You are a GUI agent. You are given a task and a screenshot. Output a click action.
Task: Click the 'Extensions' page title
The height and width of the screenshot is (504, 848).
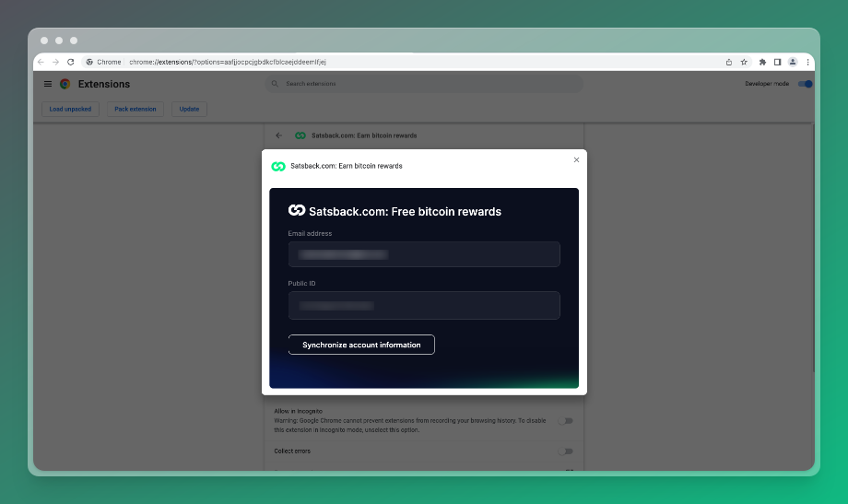[104, 84]
